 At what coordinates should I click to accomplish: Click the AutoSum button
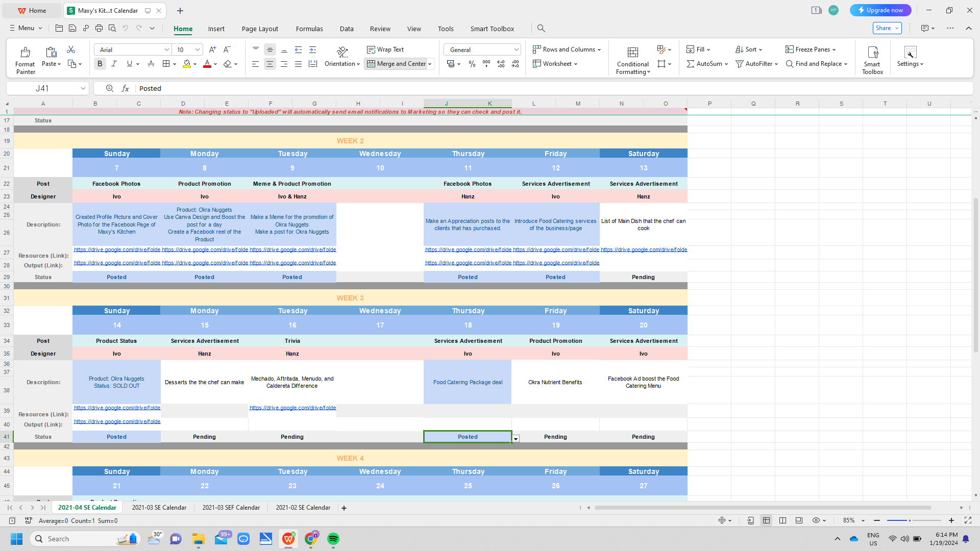tap(707, 64)
